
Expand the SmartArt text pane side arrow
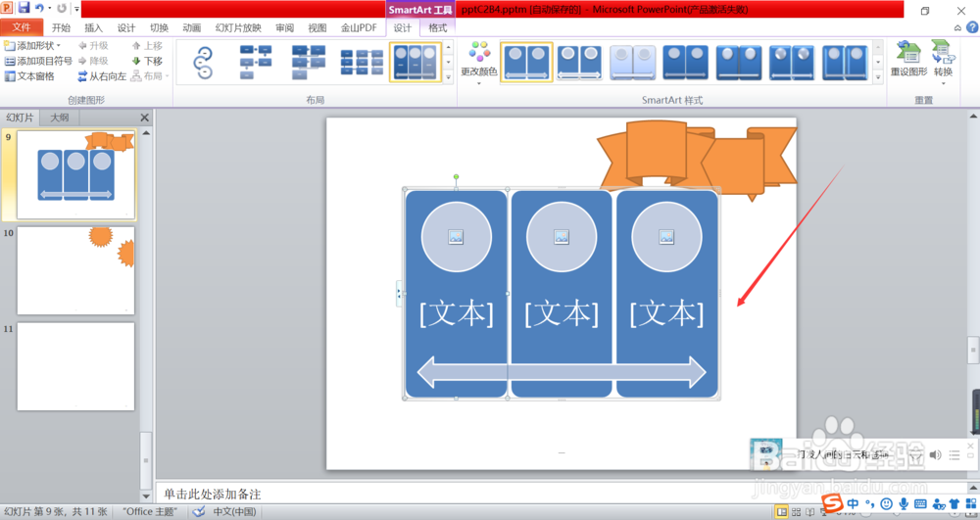[399, 293]
